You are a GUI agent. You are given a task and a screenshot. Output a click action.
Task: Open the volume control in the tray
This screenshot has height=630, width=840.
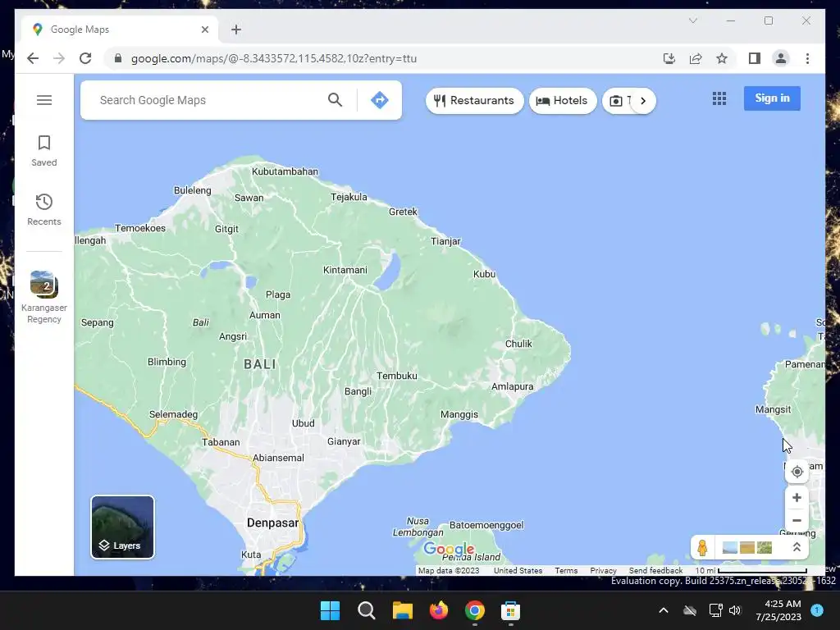[x=735, y=610]
